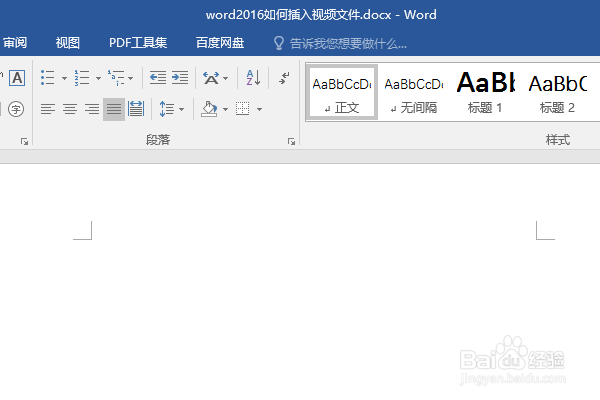Click Distributed alignment icon

point(136,109)
